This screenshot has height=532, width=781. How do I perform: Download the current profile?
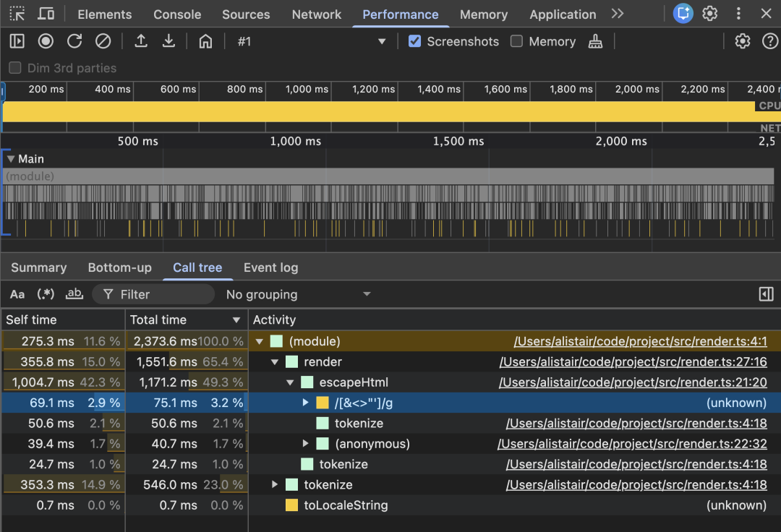click(168, 41)
